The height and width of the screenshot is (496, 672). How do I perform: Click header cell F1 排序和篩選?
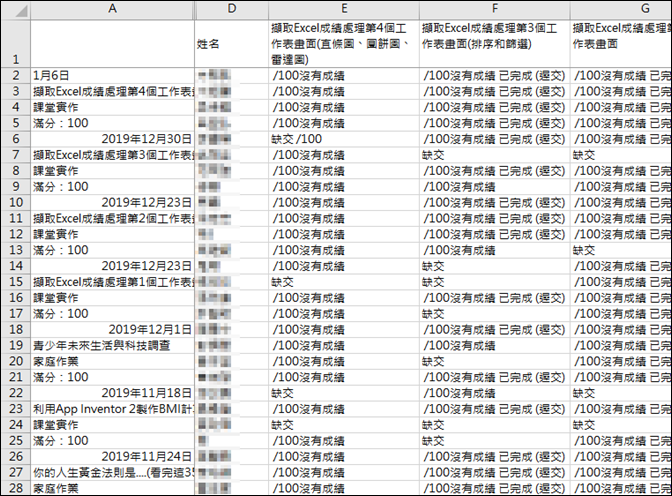coord(495,43)
